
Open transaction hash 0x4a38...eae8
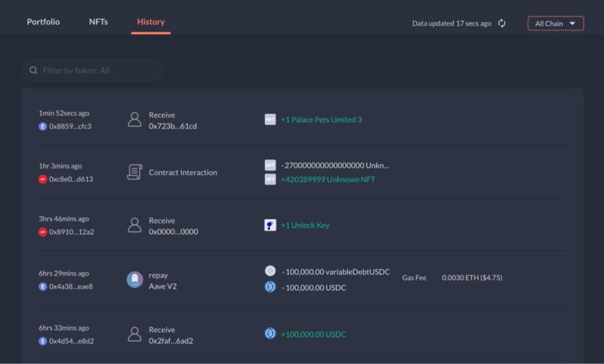[x=71, y=286]
